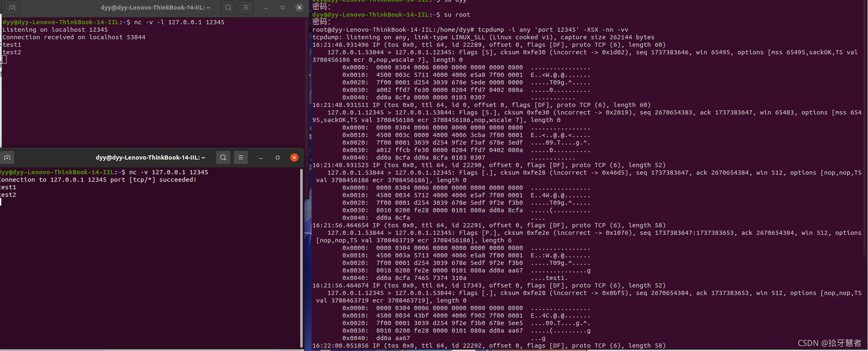The height and width of the screenshot is (351, 868).
Task: Close the bottom terminal window with red button
Action: [x=294, y=158]
